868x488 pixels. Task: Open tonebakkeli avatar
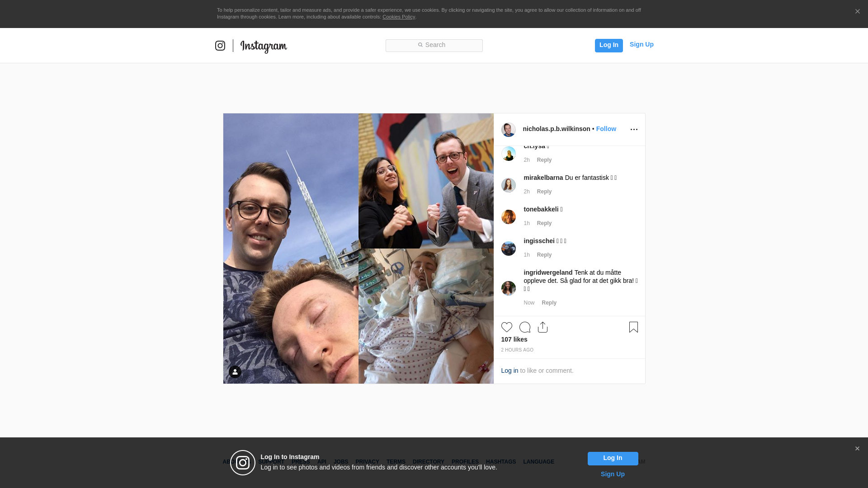[x=509, y=217]
